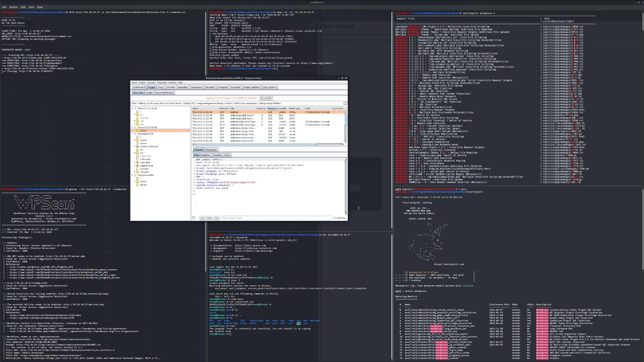Select the Params view tab
644x362 pixels.
click(x=206, y=155)
